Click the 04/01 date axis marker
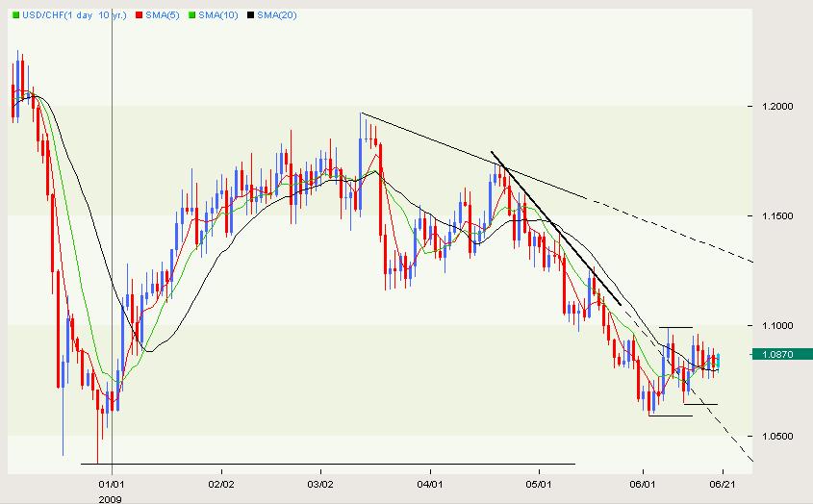Screen dimensions: 813x504 (429, 485)
